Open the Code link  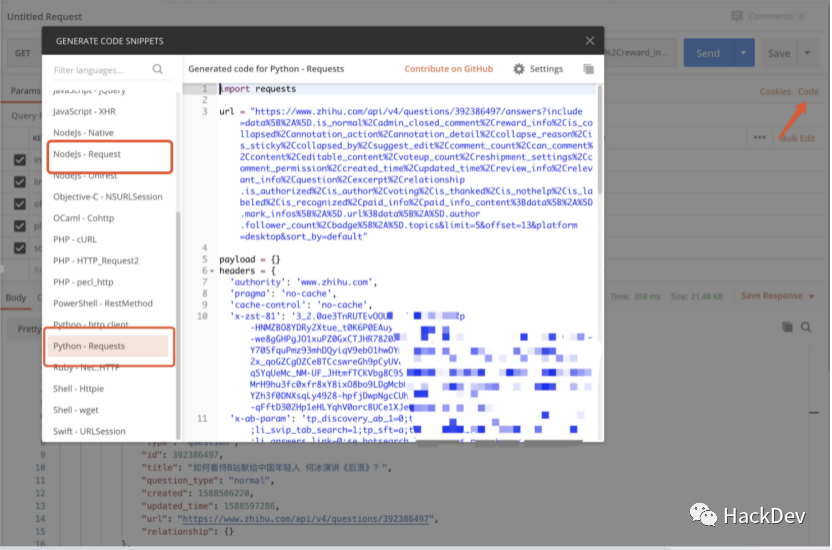coord(808,92)
